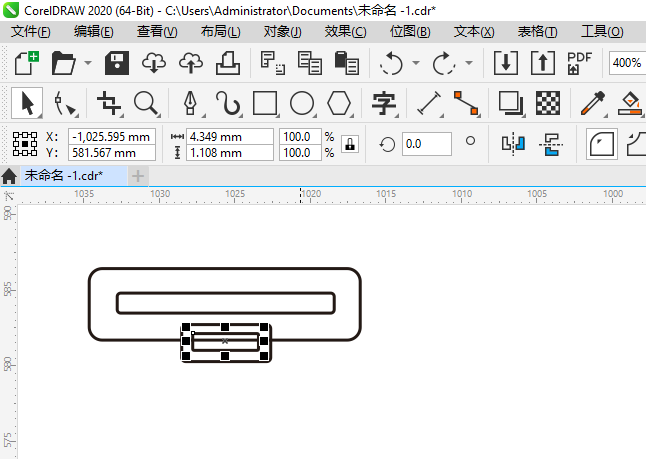The image size is (646, 459).
Task: Click the Copy icon
Action: click(x=309, y=63)
